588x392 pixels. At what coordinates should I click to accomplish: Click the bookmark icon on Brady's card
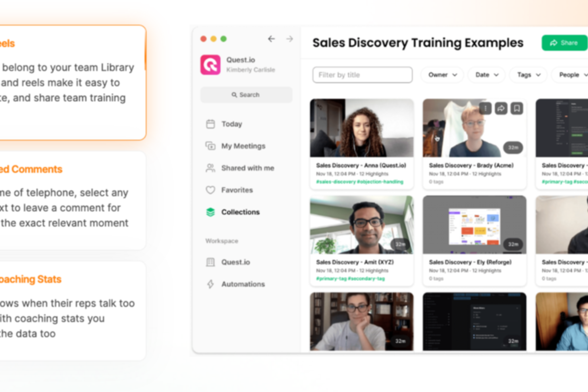(517, 108)
